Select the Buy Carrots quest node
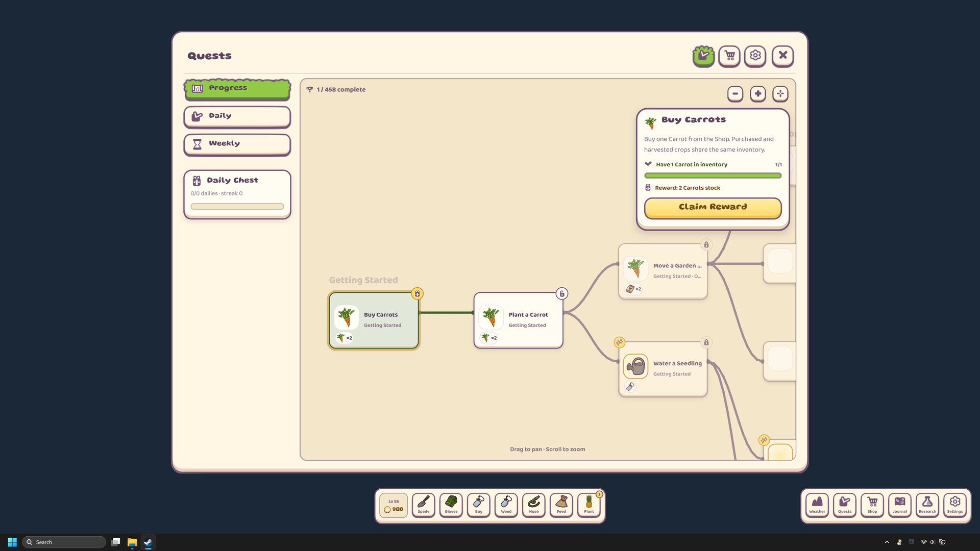Screen dimensions: 980x551 (x=374, y=320)
